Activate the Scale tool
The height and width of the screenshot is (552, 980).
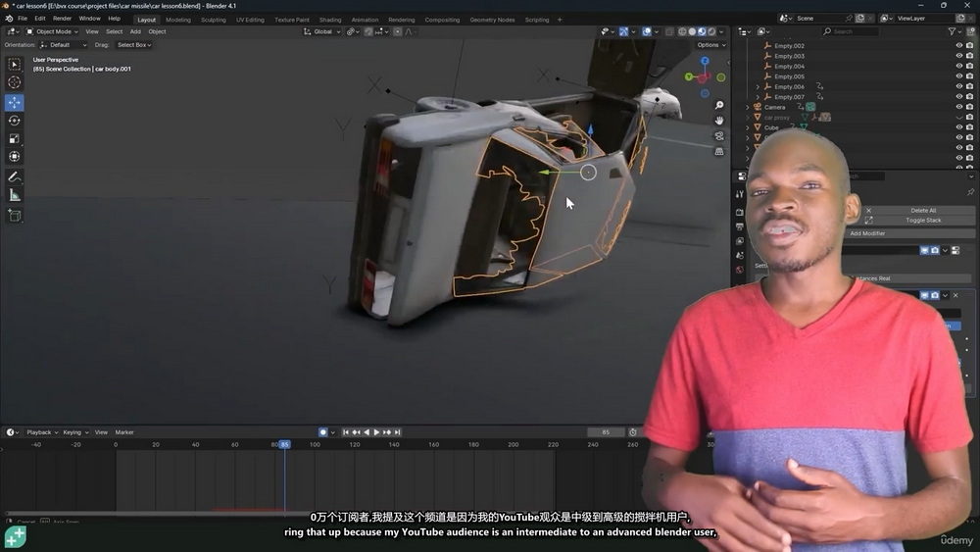15,139
